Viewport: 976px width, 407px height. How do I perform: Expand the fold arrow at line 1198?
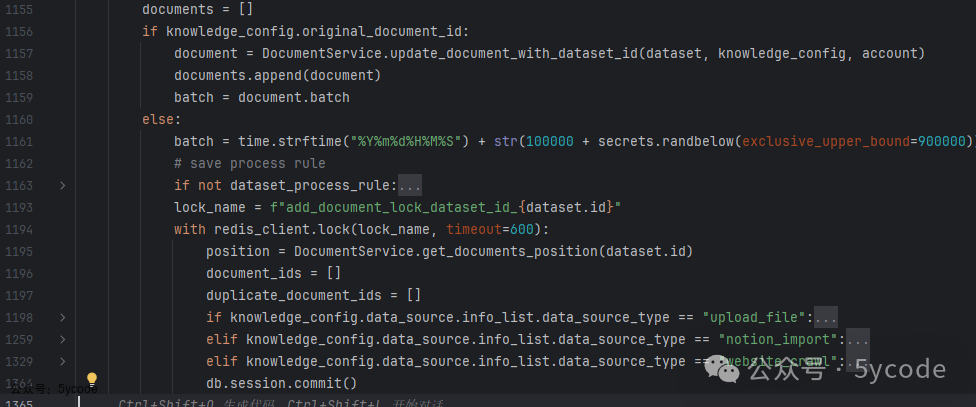coord(63,318)
